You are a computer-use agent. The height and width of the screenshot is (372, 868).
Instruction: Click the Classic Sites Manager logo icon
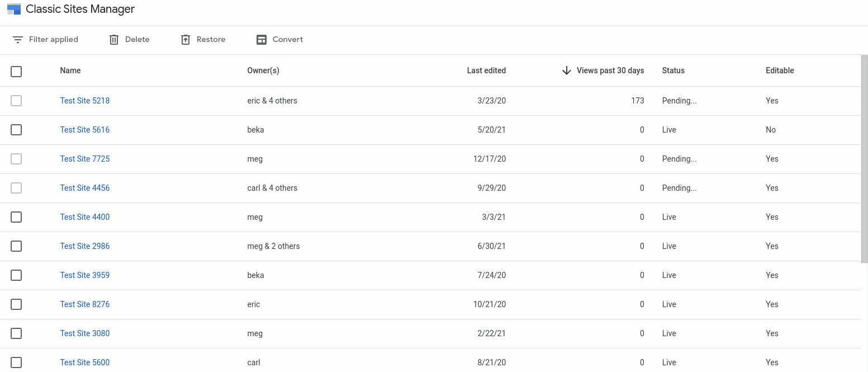tap(14, 9)
